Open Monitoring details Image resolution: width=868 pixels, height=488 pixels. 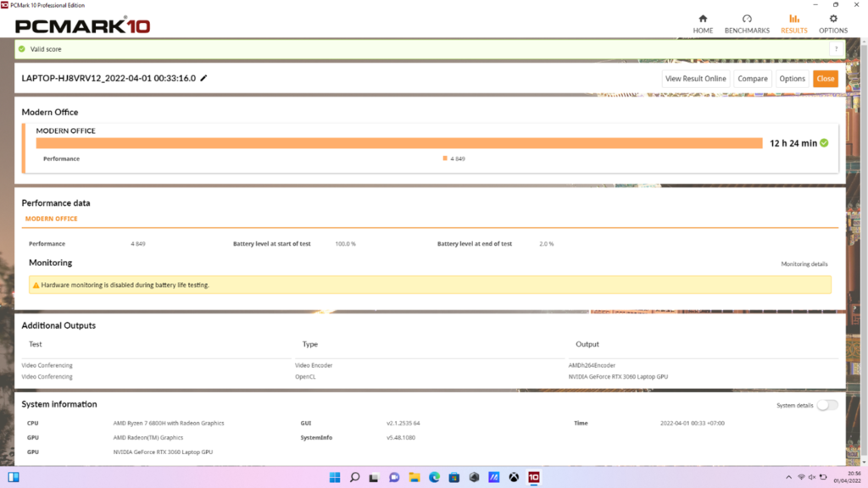tap(804, 264)
